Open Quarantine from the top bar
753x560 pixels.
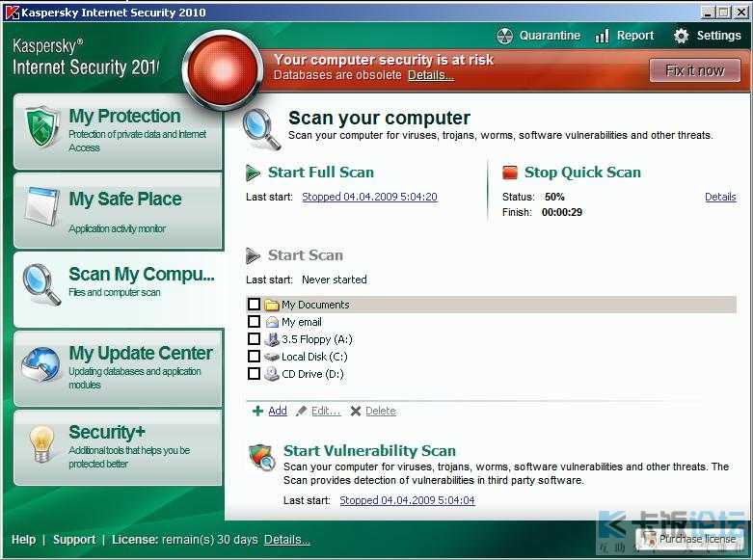(x=538, y=36)
